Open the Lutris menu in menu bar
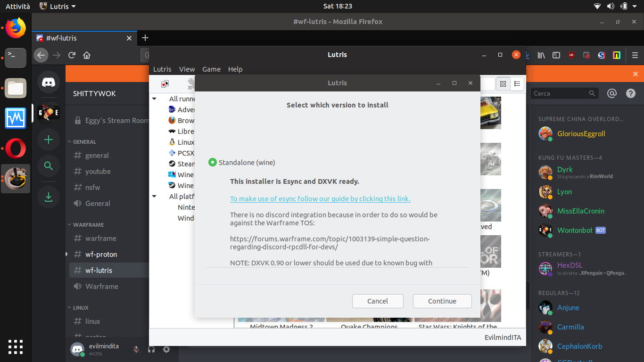644x362 pixels. tap(162, 69)
